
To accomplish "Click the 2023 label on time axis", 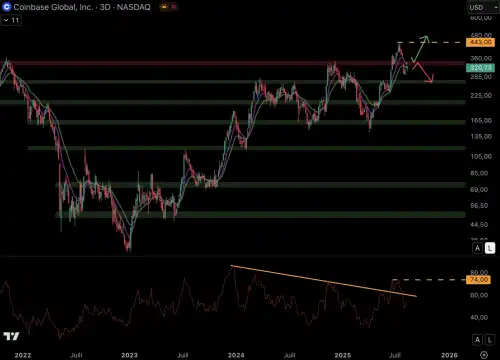I will [129, 355].
